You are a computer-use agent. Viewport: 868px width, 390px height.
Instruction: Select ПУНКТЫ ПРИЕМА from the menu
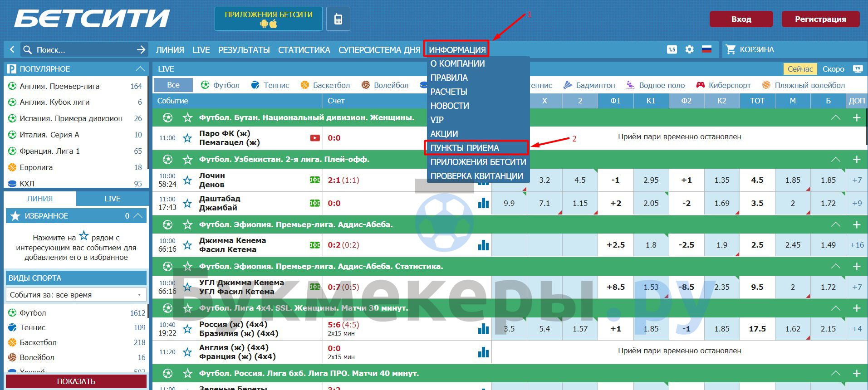(465, 148)
